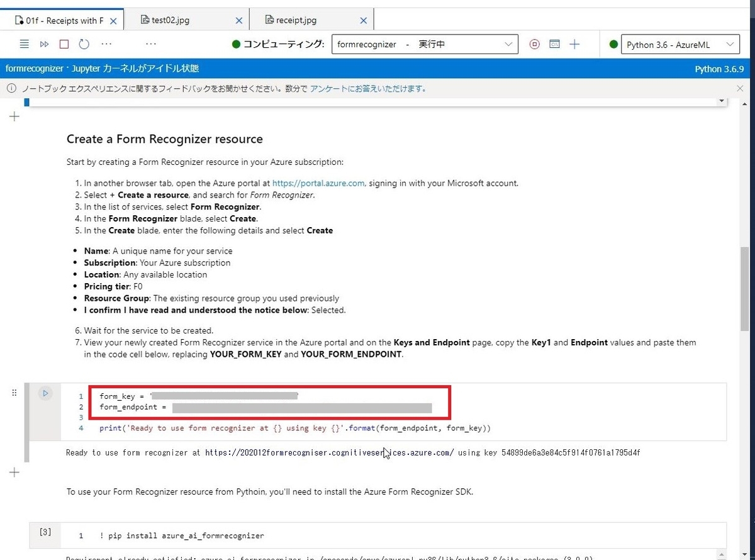Image resolution: width=755 pixels, height=560 pixels.
Task: Switch to the test02.jpg tab
Action: [x=186, y=20]
